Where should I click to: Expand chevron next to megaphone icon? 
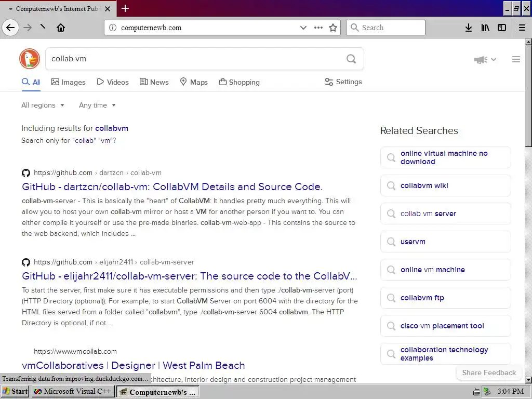pyautogui.click(x=494, y=59)
